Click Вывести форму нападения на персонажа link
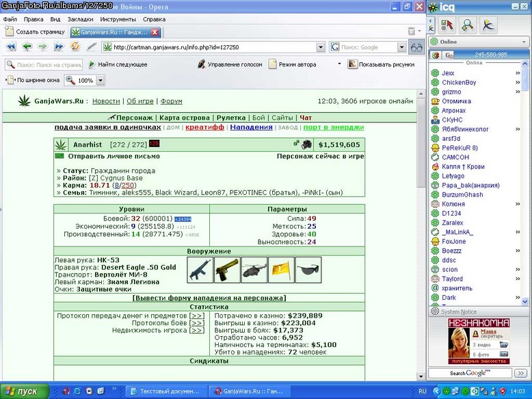Viewport: 532px width, 399px height. (209, 298)
